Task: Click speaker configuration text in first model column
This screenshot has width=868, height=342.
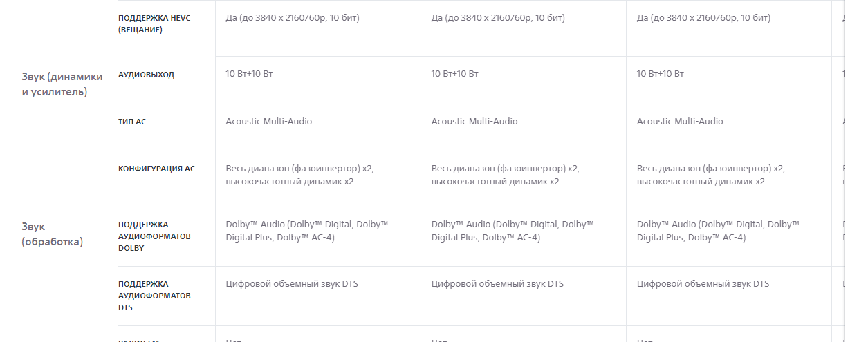Action: click(299, 175)
